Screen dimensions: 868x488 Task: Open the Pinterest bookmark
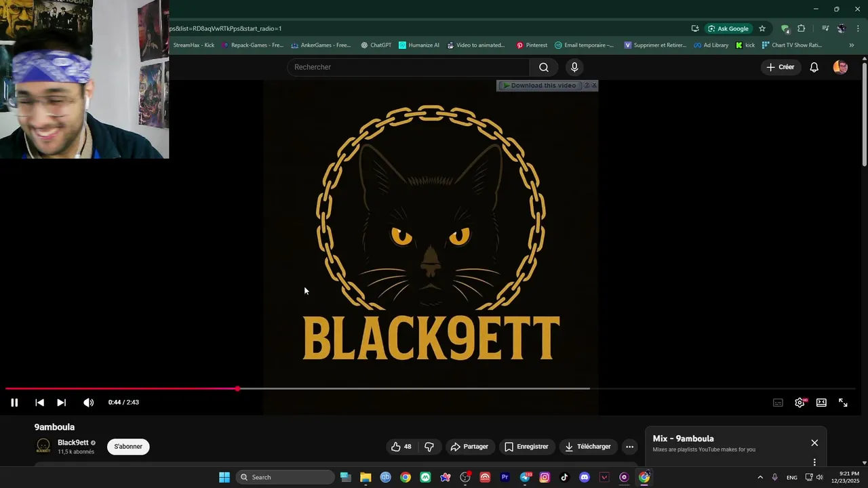[x=532, y=45]
